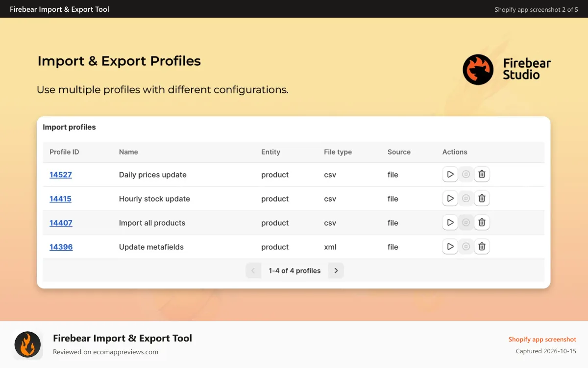Click the 'xml' file type cell

(330, 247)
